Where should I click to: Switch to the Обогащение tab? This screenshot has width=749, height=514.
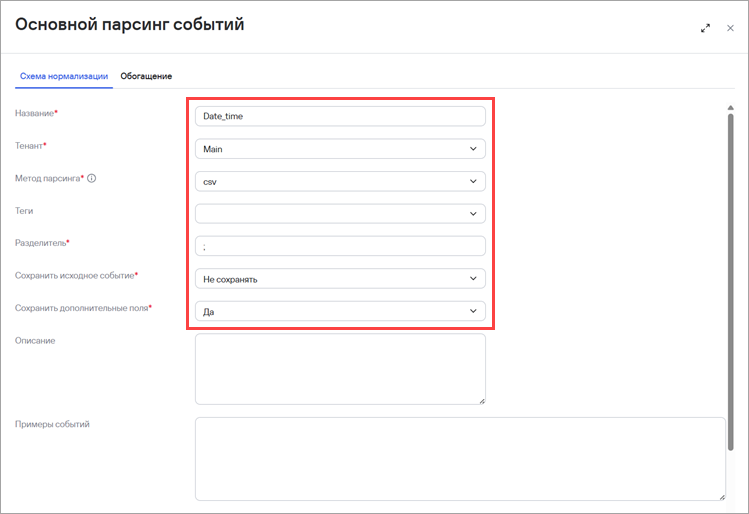click(146, 76)
